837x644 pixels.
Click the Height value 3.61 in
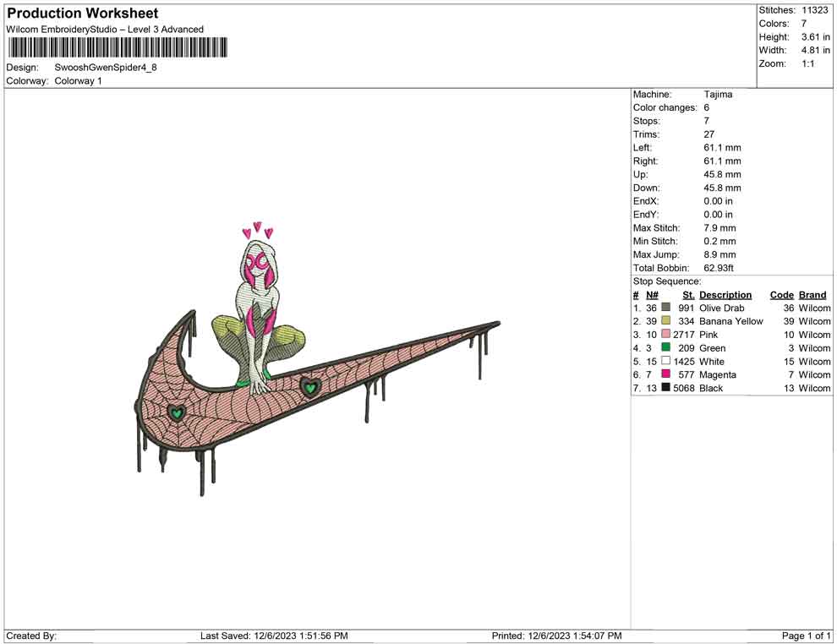tap(815, 37)
